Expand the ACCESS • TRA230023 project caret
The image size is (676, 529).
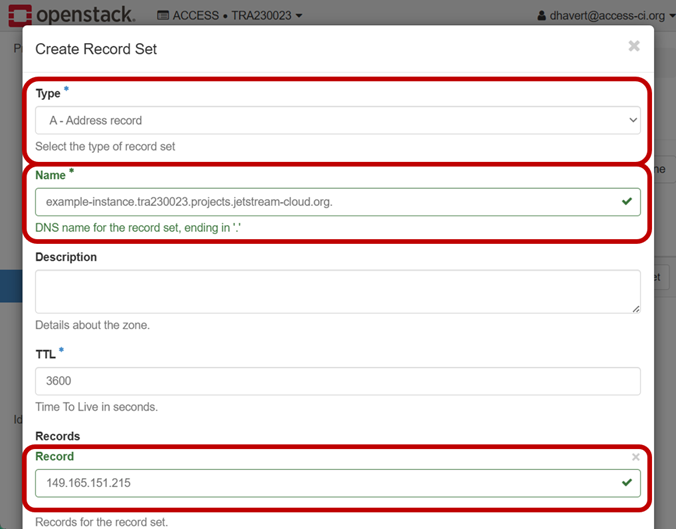click(x=299, y=16)
